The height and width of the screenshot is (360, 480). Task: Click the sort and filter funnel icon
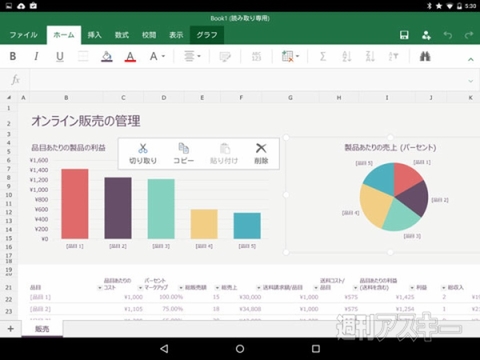tap(393, 56)
